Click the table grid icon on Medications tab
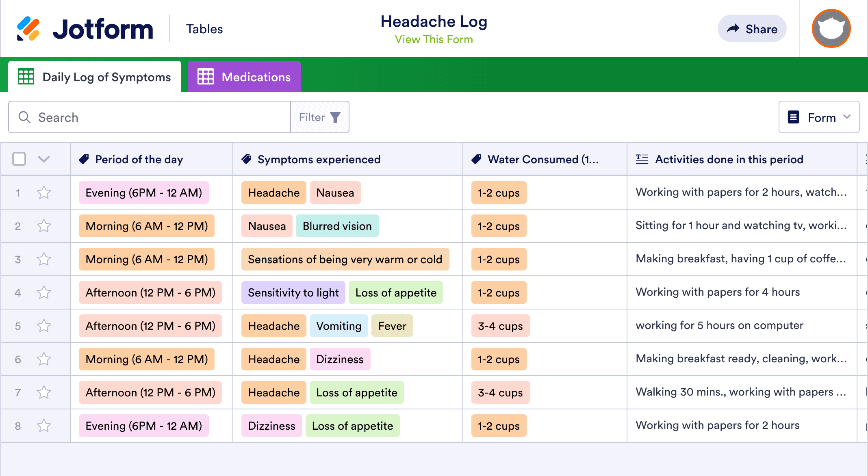The height and width of the screenshot is (476, 868). click(x=205, y=76)
